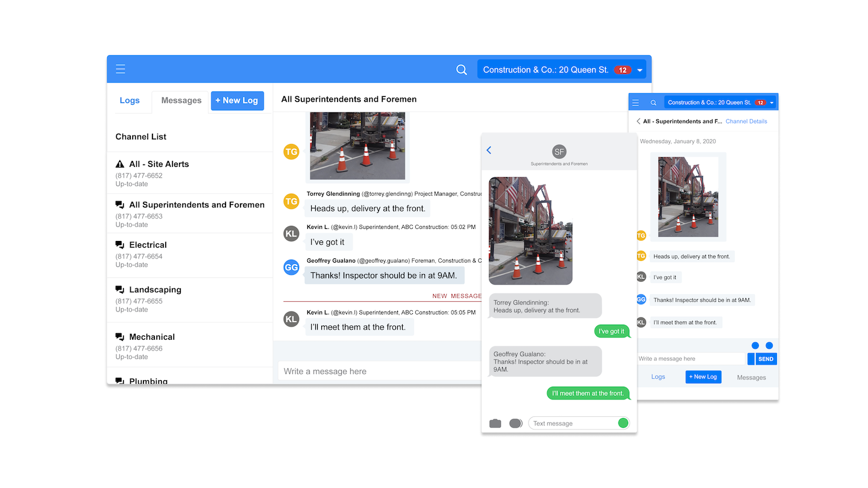The image size is (868, 488).
Task: Tap the back chevron in the phone conversation view
Action: [x=488, y=150]
